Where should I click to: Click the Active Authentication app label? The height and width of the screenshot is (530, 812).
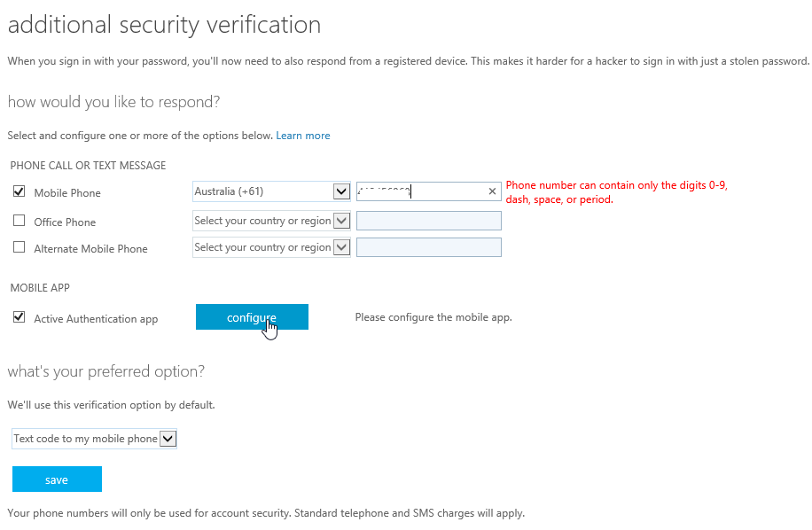[96, 319]
